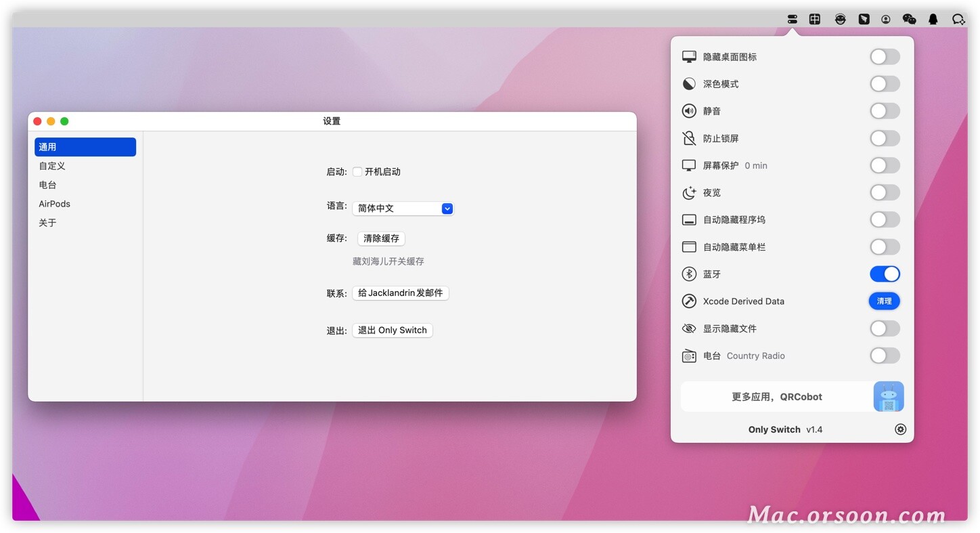Click 给 Jacklandrin 发邮件 button
Screen dimensions: 980x533
[401, 293]
